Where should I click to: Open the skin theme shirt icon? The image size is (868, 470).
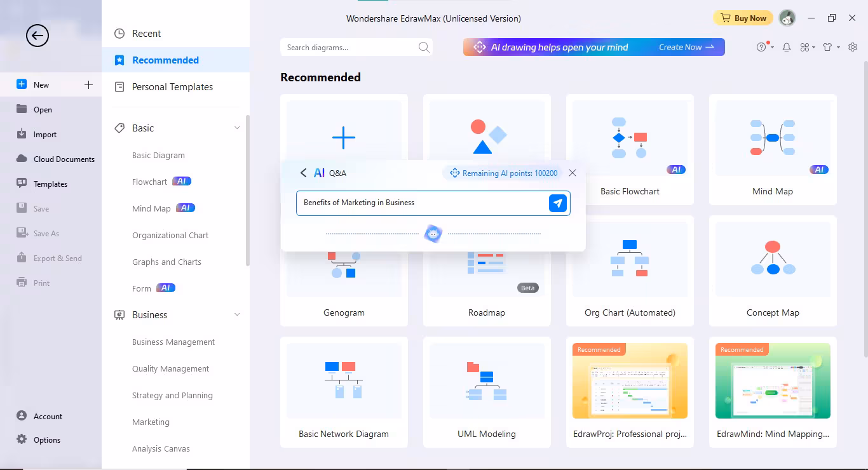pyautogui.click(x=827, y=47)
